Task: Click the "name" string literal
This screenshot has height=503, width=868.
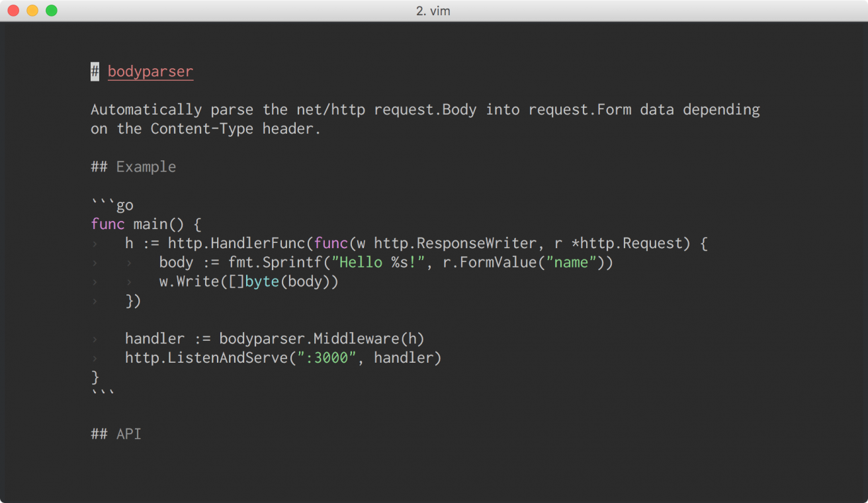Action: click(572, 263)
